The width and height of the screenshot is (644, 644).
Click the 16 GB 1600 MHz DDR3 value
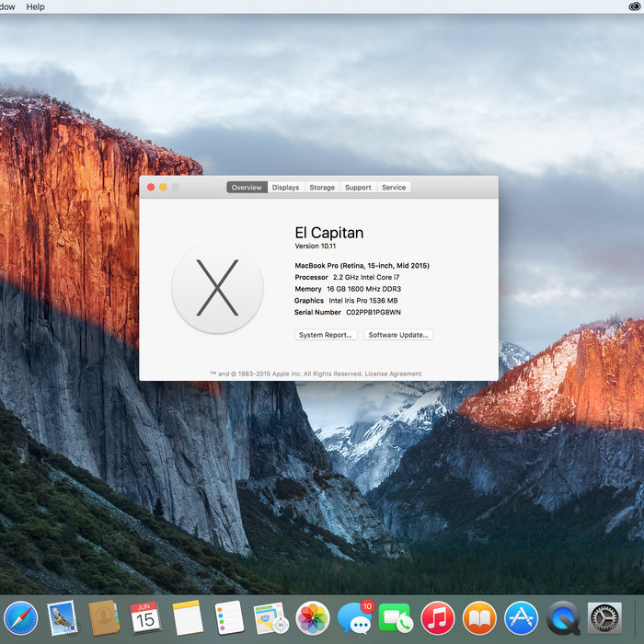pyautogui.click(x=364, y=289)
